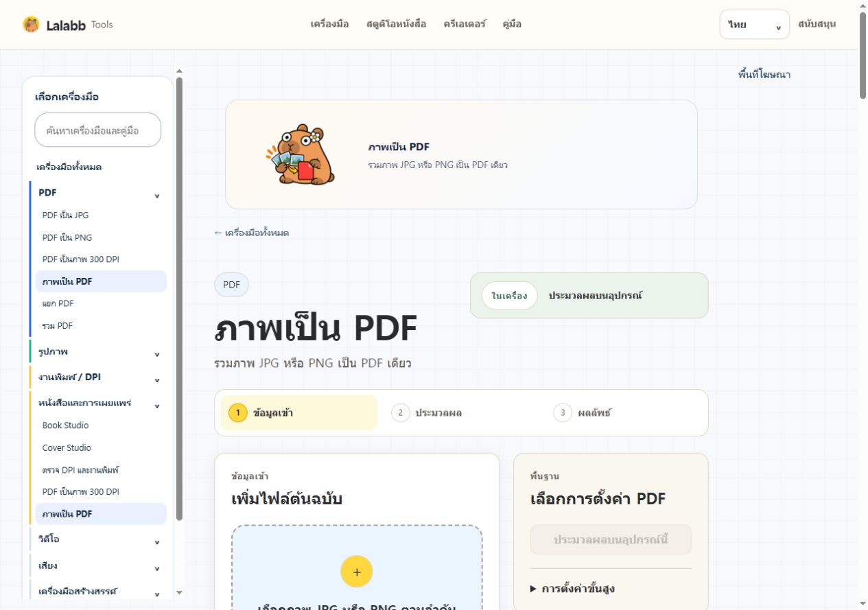Click the sidebar scroll-down arrow
Image resolution: width=868 pixels, height=610 pixels.
[x=179, y=592]
